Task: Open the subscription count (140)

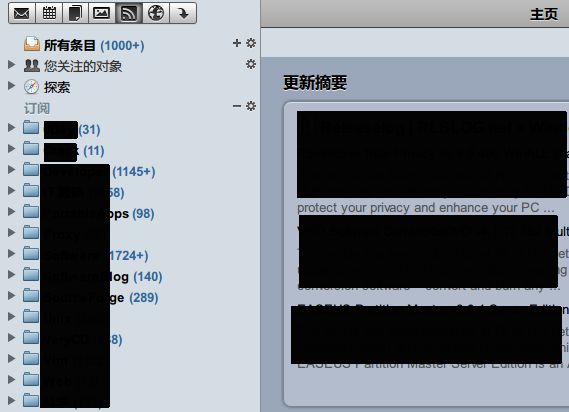Action: 148,277
